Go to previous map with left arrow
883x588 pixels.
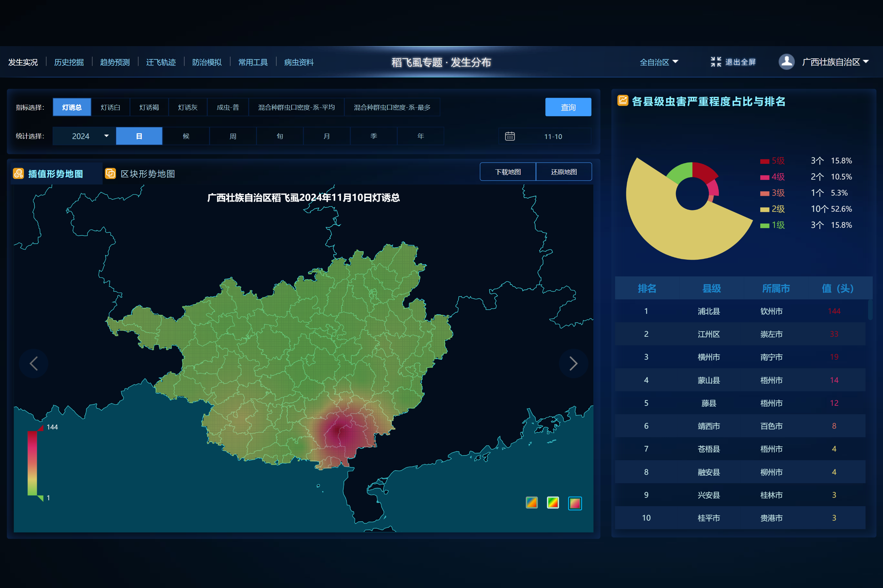tap(34, 363)
